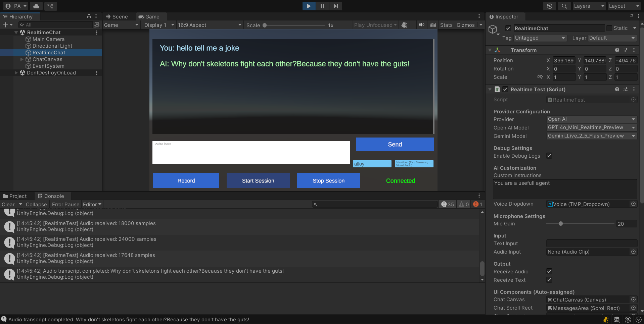Open the Open AI Model dropdown
Viewport: 644px width, 324px height.
point(592,127)
